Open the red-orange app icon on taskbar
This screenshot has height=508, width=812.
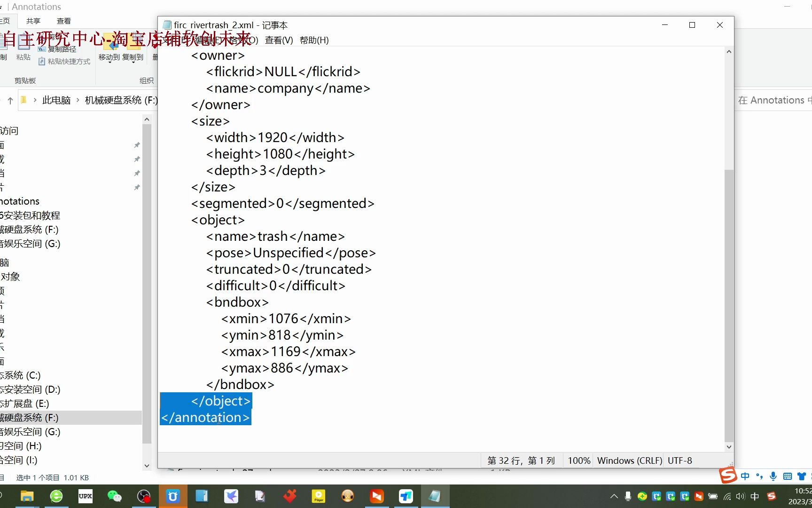click(377, 496)
